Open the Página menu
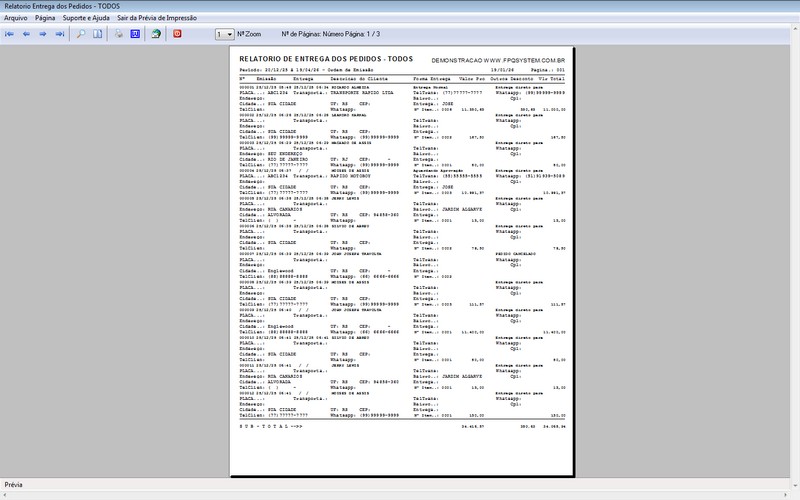 click(45, 18)
